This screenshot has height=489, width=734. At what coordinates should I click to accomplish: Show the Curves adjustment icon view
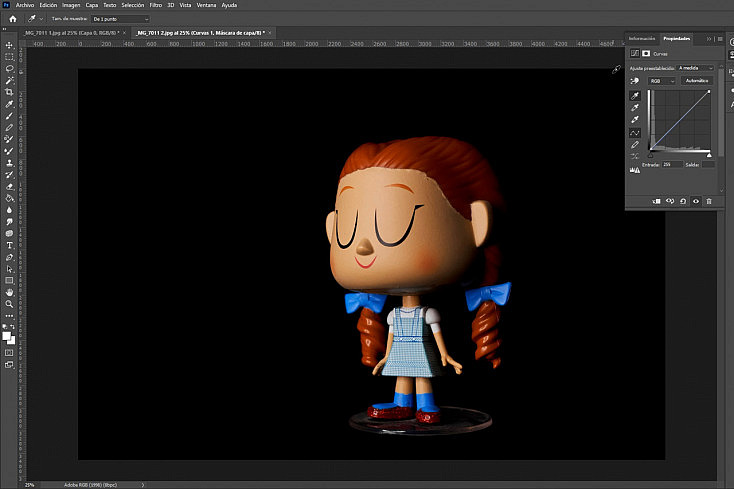point(635,53)
